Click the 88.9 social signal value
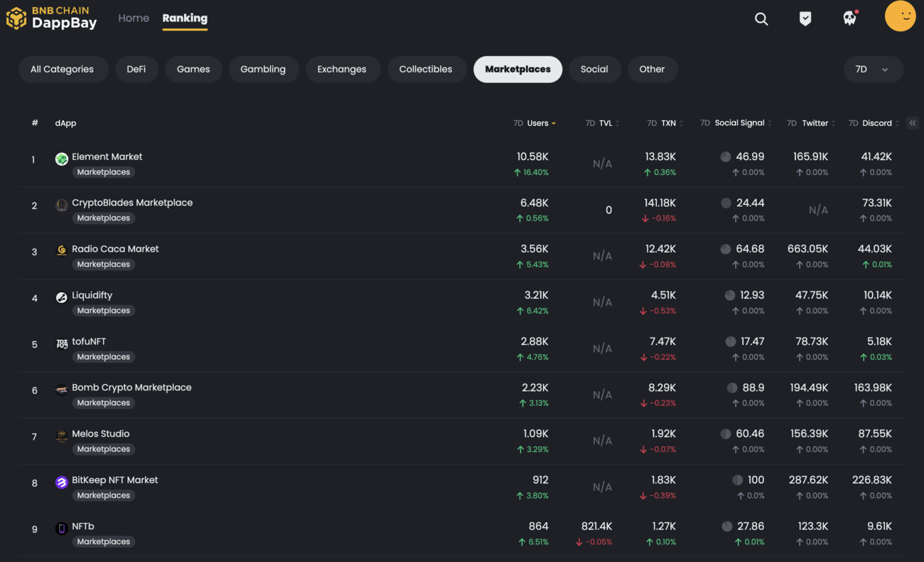Image resolution: width=924 pixels, height=562 pixels. (x=753, y=388)
